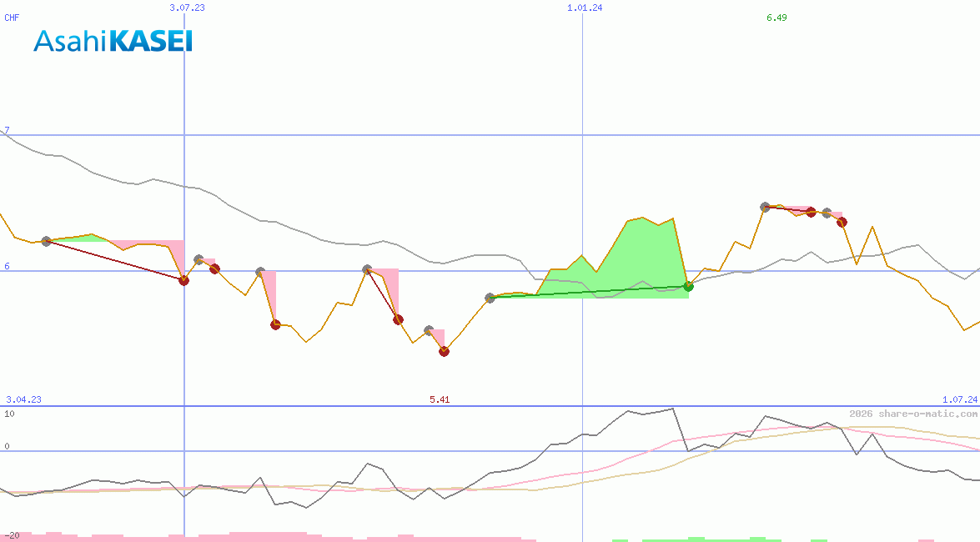Click the CHF currency label

coord(12,18)
